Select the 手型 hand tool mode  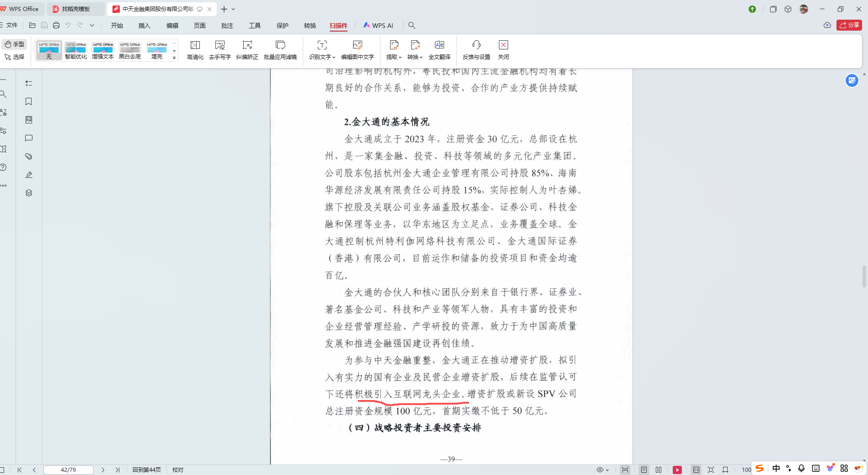click(15, 44)
